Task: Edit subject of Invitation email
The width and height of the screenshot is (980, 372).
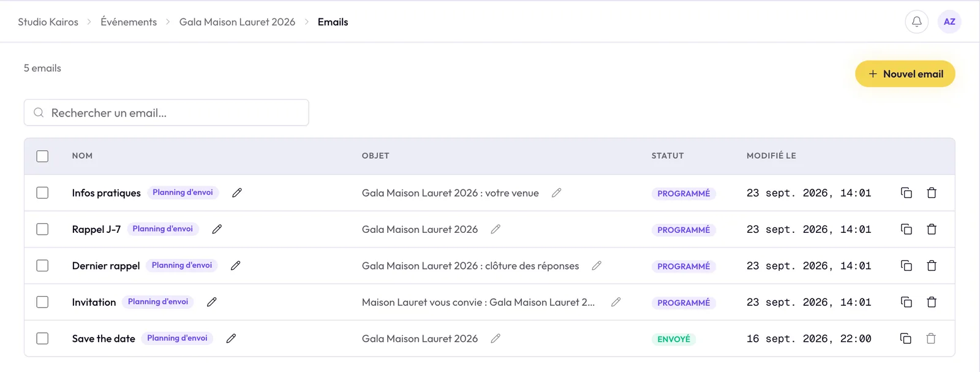Action: click(616, 302)
